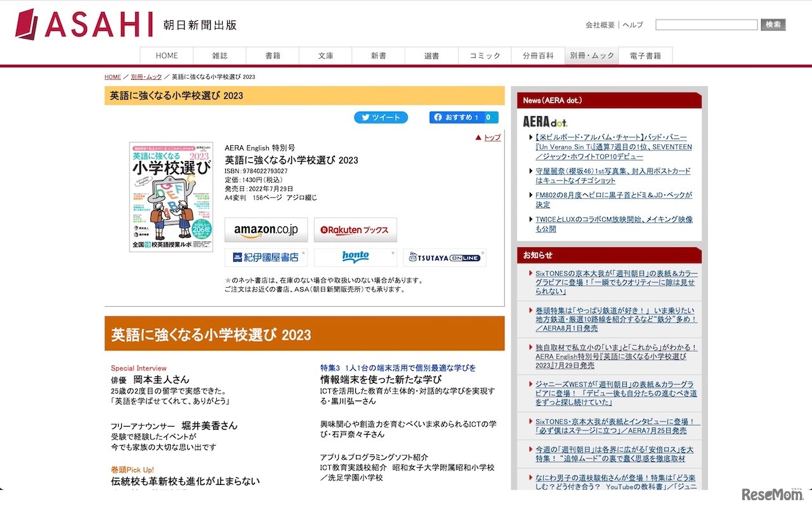Click the ASAHI publisher logo
Image resolution: width=812 pixels, height=509 pixels.
point(84,25)
